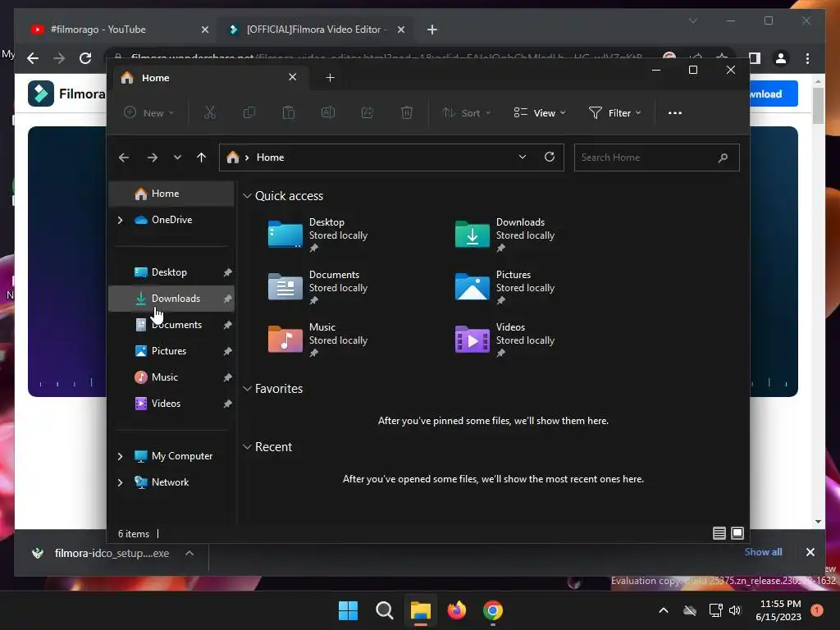Open a new Chrome tab
The width and height of the screenshot is (840, 630).
[x=432, y=30]
